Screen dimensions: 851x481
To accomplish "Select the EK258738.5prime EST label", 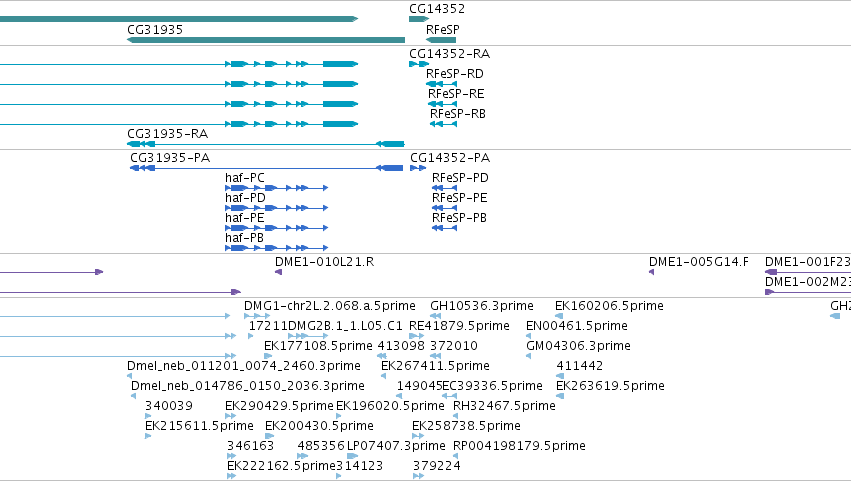I will [x=466, y=427].
